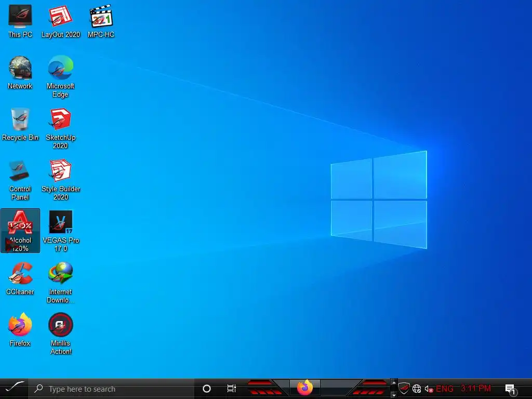Image resolution: width=532 pixels, height=399 pixels.
Task: Open CCleaner desktop shortcut
Action: 20,279
